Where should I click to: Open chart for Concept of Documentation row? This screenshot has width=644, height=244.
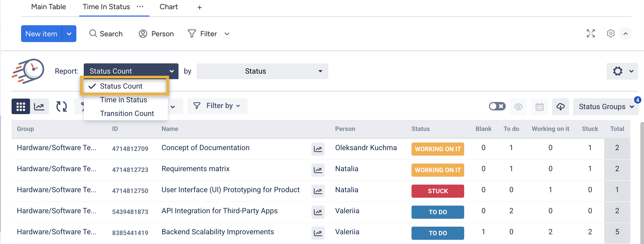click(318, 149)
